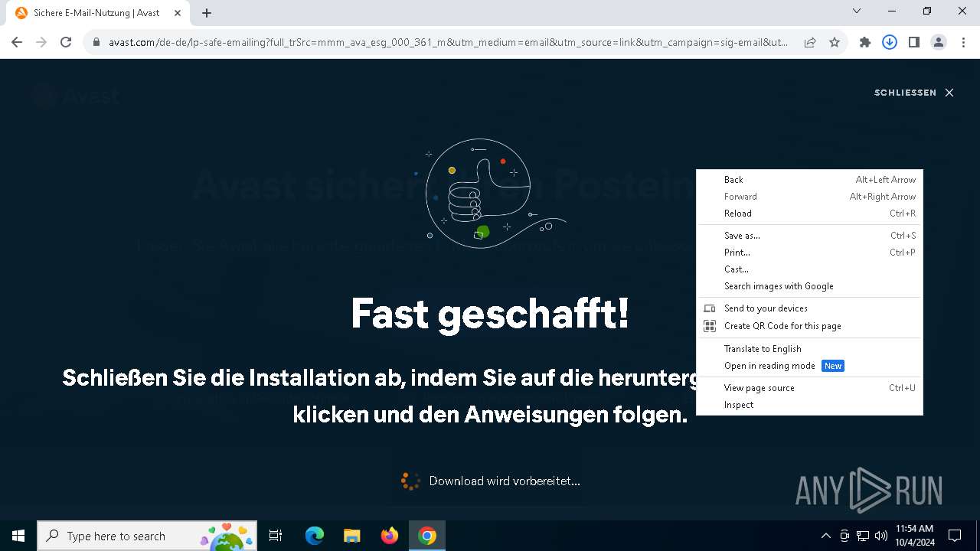This screenshot has width=980, height=551.
Task: Launch Firefox from the taskbar
Action: (390, 536)
